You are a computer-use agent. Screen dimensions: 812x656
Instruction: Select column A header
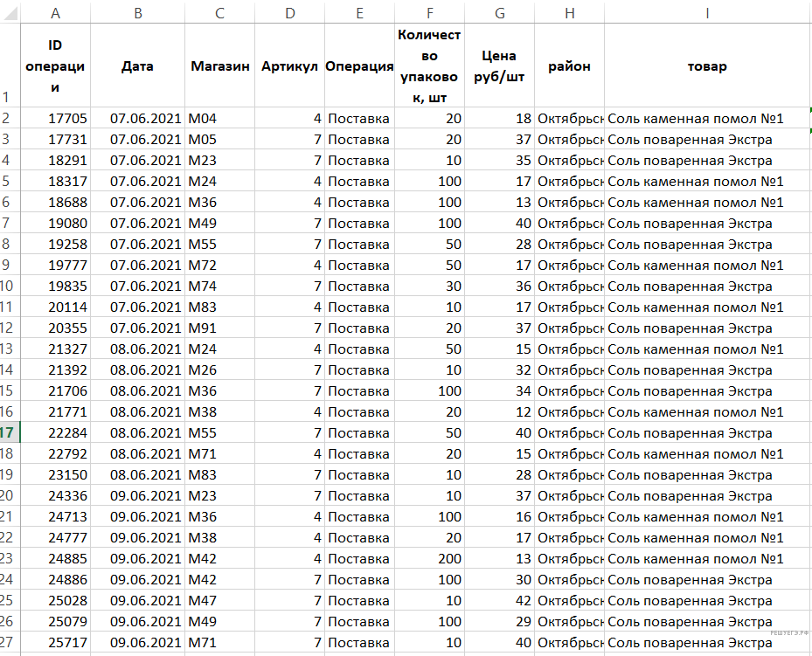coord(55,12)
